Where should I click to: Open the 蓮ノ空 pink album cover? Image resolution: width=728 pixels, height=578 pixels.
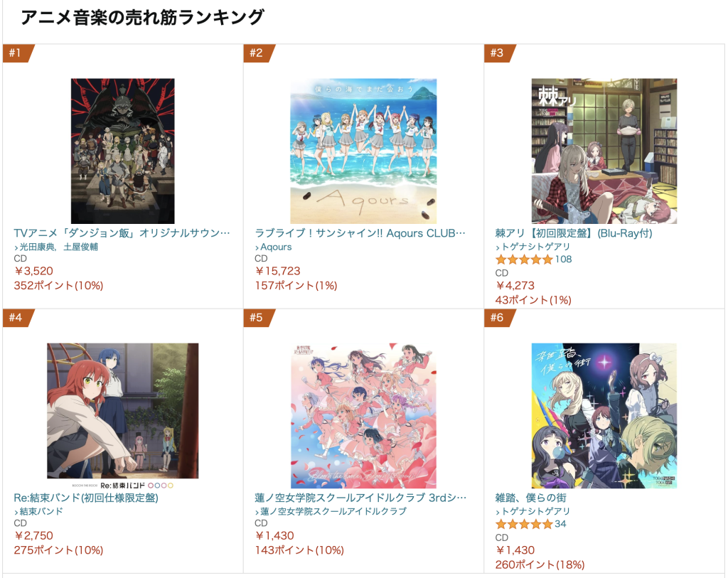(363, 415)
